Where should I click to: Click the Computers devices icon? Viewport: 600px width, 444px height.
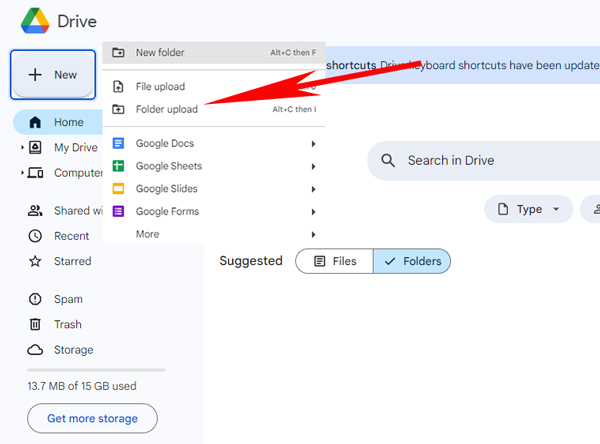coord(35,173)
